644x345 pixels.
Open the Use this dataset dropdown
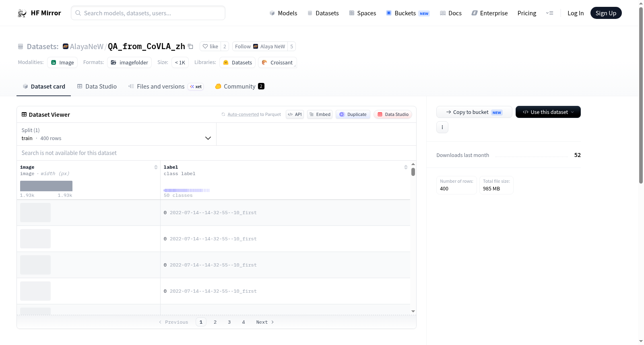click(x=548, y=112)
